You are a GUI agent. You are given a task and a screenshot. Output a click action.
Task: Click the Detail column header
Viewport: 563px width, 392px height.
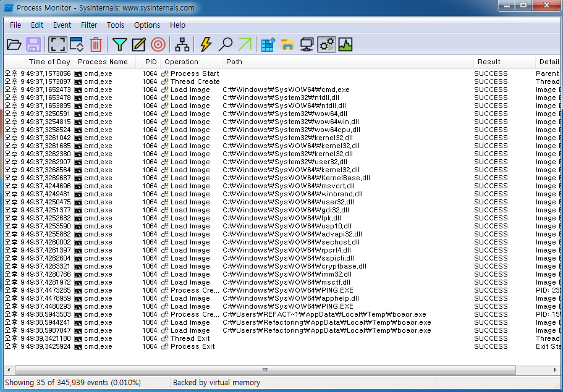(549, 62)
